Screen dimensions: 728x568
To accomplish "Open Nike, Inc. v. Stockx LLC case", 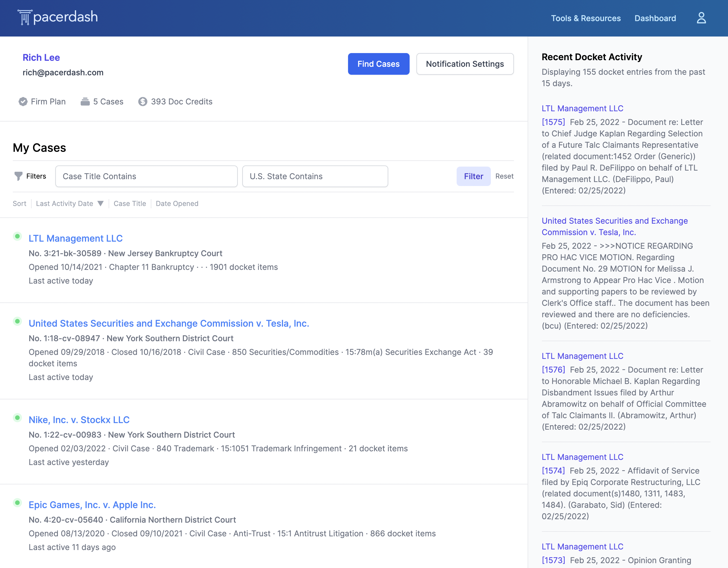I will [79, 420].
